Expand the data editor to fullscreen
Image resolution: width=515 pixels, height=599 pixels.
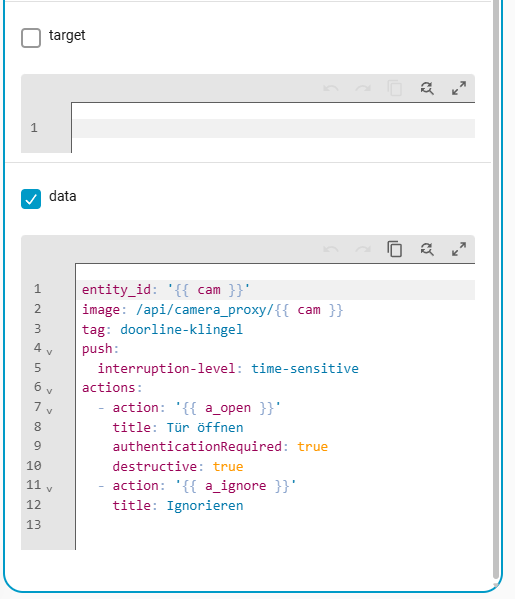459,249
